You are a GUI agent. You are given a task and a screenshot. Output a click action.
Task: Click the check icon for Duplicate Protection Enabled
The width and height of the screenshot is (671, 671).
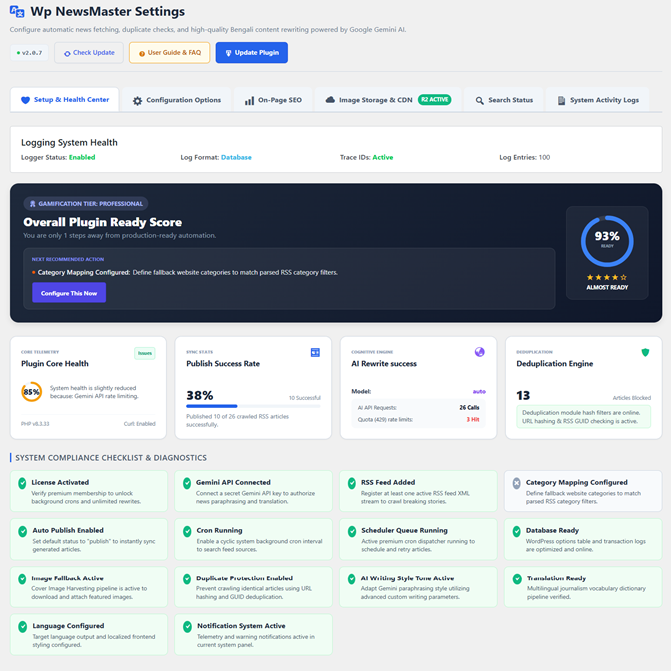(x=187, y=579)
